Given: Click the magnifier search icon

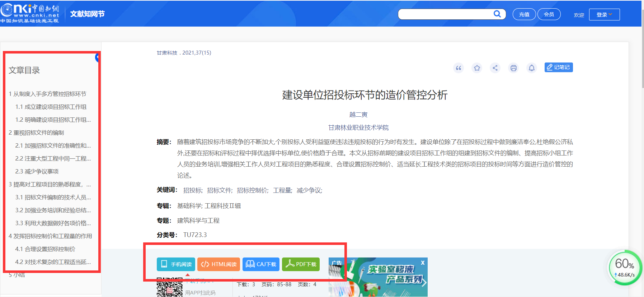Looking at the screenshot, I should [x=497, y=14].
